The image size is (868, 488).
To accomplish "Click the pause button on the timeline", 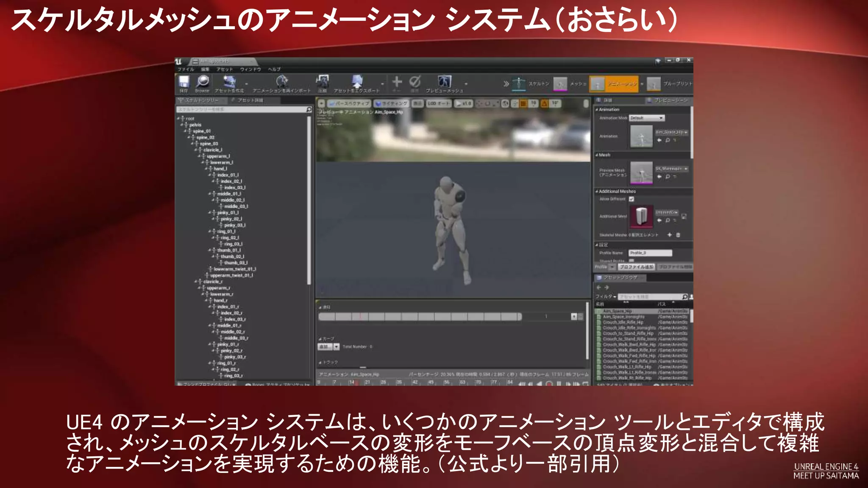I will (x=559, y=384).
